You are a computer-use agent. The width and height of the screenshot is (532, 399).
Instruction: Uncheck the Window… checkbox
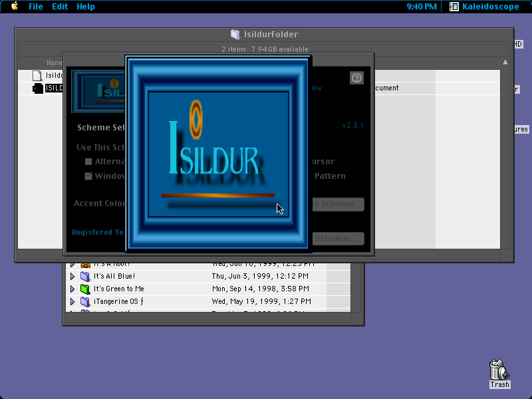click(x=88, y=176)
